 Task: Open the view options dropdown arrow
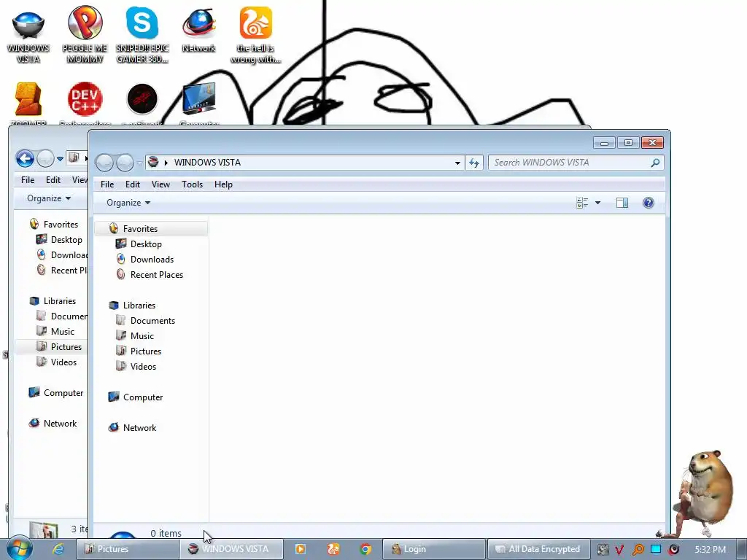(597, 203)
